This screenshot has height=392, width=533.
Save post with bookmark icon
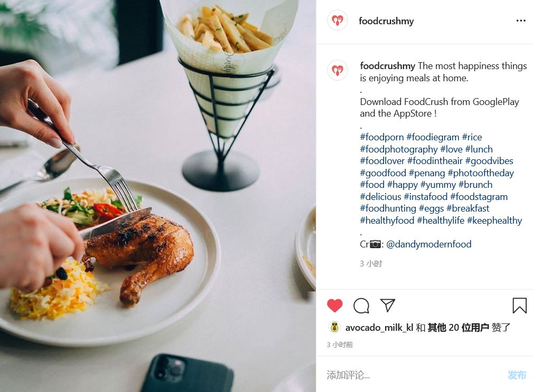coord(519,305)
